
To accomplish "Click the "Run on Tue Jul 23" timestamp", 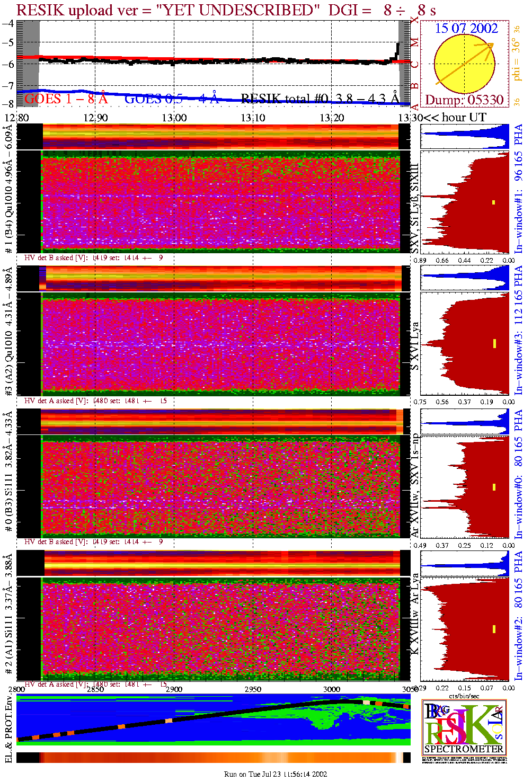I will pos(276,774).
